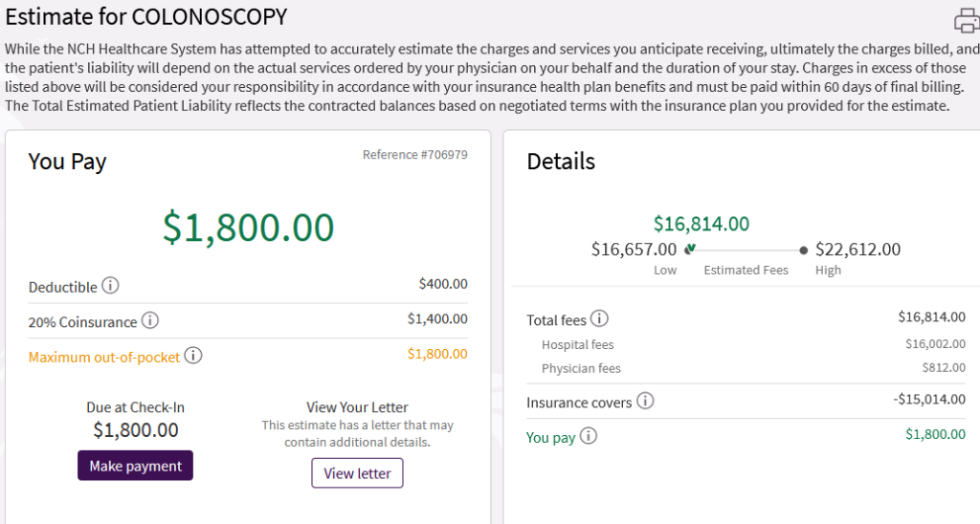Click the $16,657.00 low estimate value
The image size is (980, 524).
click(x=634, y=250)
